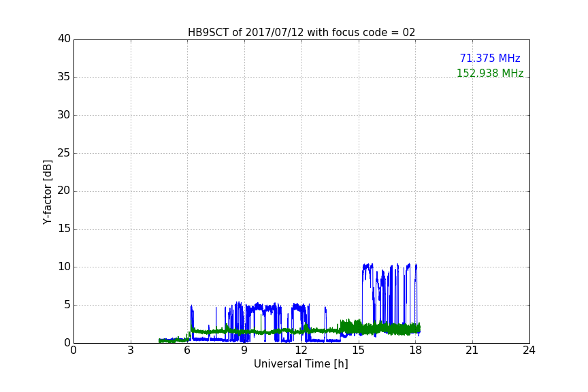The width and height of the screenshot is (588, 392).
Task: Click x-axis tick value 9
Action: (x=244, y=350)
